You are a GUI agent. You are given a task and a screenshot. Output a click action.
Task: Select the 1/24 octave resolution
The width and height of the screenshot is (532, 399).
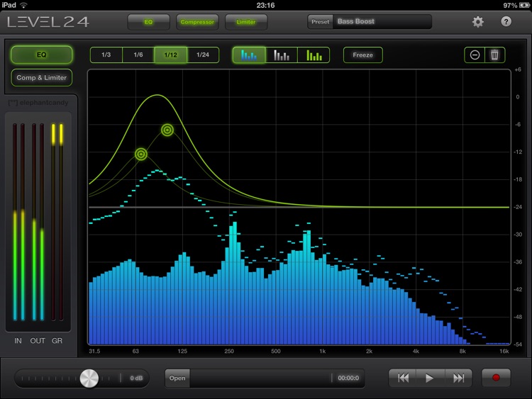pyautogui.click(x=203, y=55)
